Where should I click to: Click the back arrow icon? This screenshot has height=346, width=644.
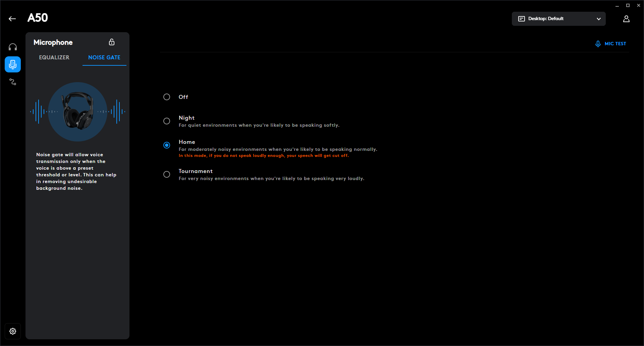coord(12,19)
